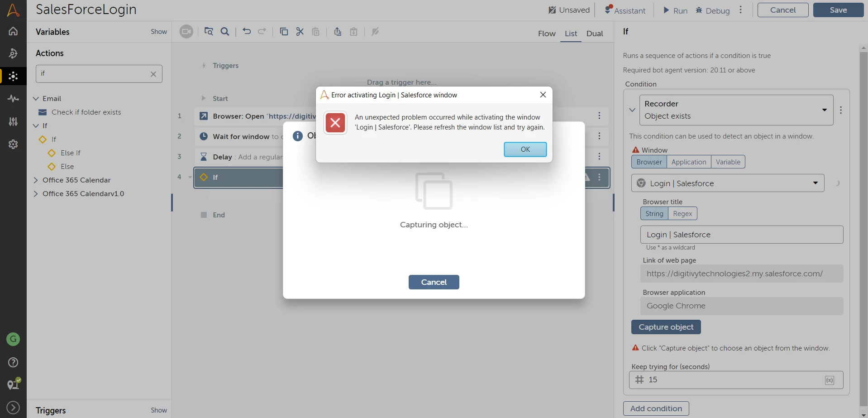Click the copy to shared clipboard icon
Screen dimensions: 868x418
[338, 32]
